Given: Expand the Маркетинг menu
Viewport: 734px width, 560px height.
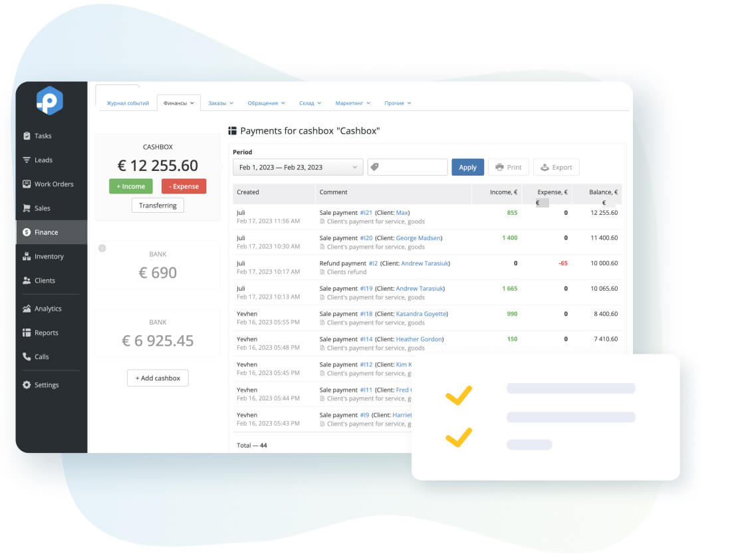Looking at the screenshot, I should coord(353,103).
